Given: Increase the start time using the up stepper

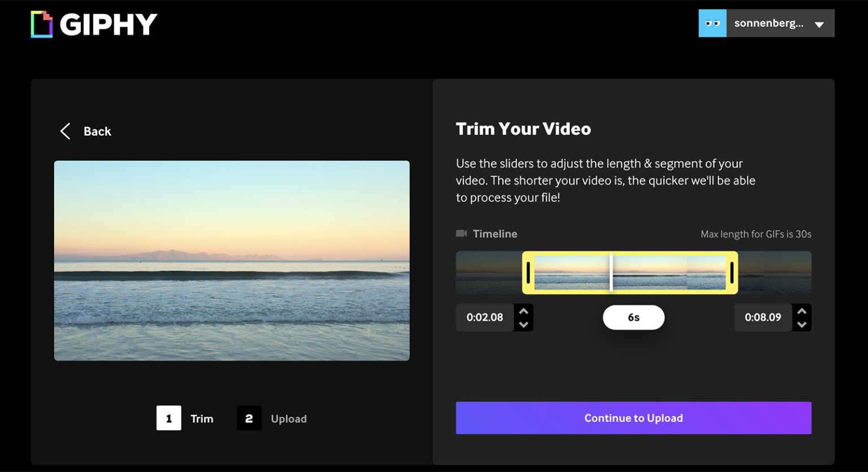Looking at the screenshot, I should coord(524,310).
